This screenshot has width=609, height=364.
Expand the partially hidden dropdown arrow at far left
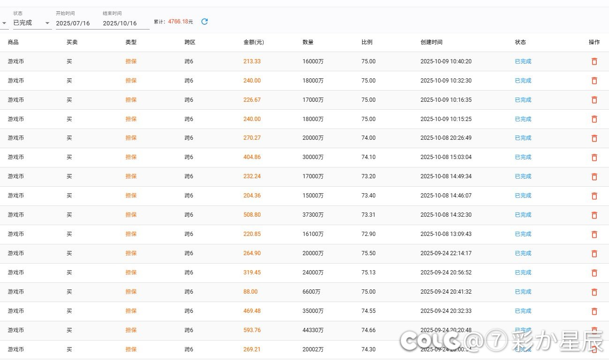(x=4, y=23)
